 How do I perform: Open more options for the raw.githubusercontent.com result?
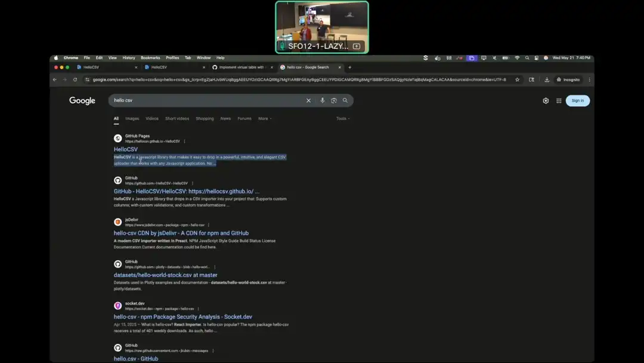(213, 351)
